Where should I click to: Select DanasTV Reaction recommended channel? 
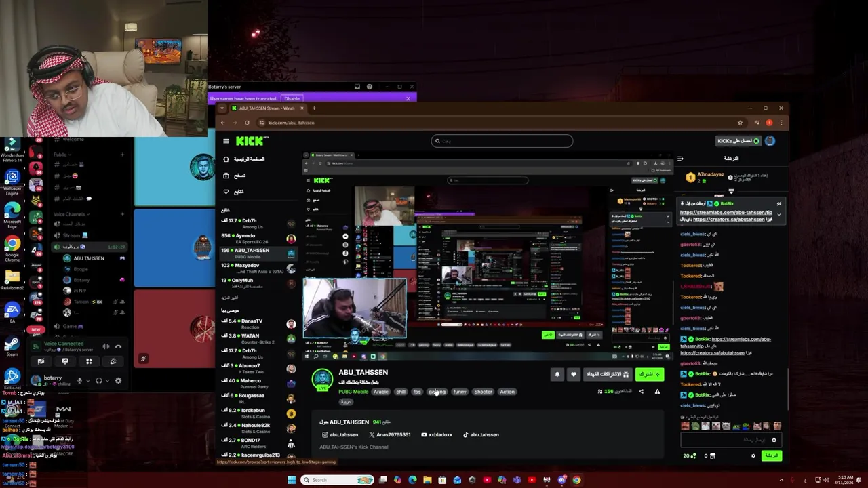[x=258, y=323]
